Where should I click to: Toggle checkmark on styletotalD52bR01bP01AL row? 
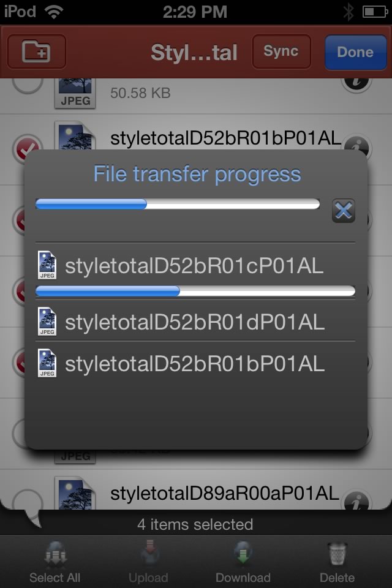pos(27,147)
